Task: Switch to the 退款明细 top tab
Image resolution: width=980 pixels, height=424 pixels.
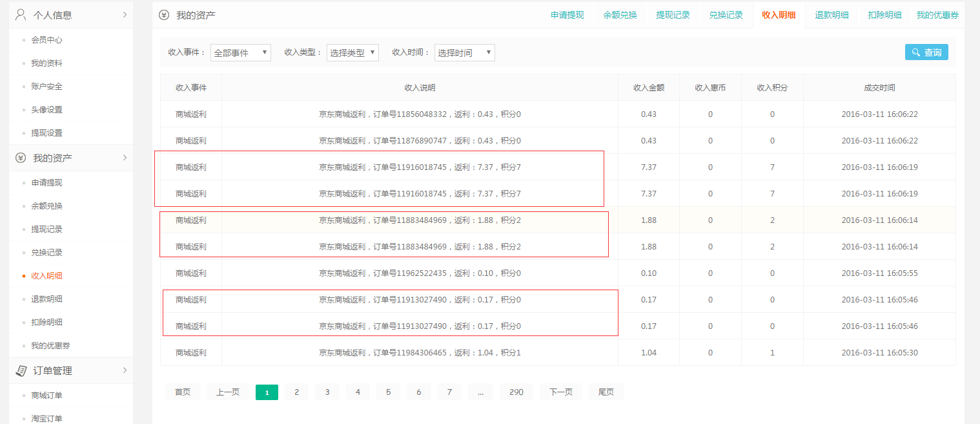Action: [832, 15]
